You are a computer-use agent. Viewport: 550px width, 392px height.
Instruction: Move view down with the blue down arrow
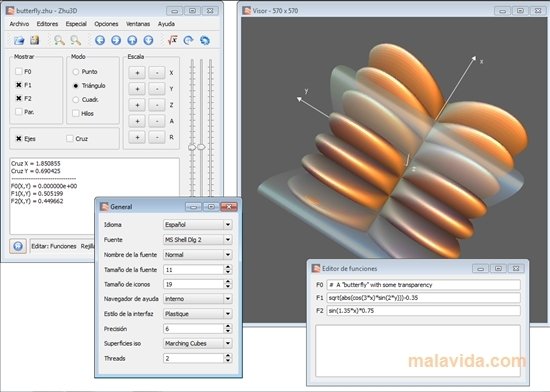(148, 40)
